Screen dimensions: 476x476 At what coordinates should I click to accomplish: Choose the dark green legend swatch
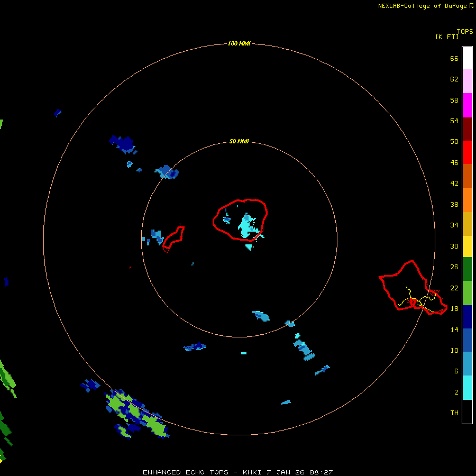click(467, 269)
